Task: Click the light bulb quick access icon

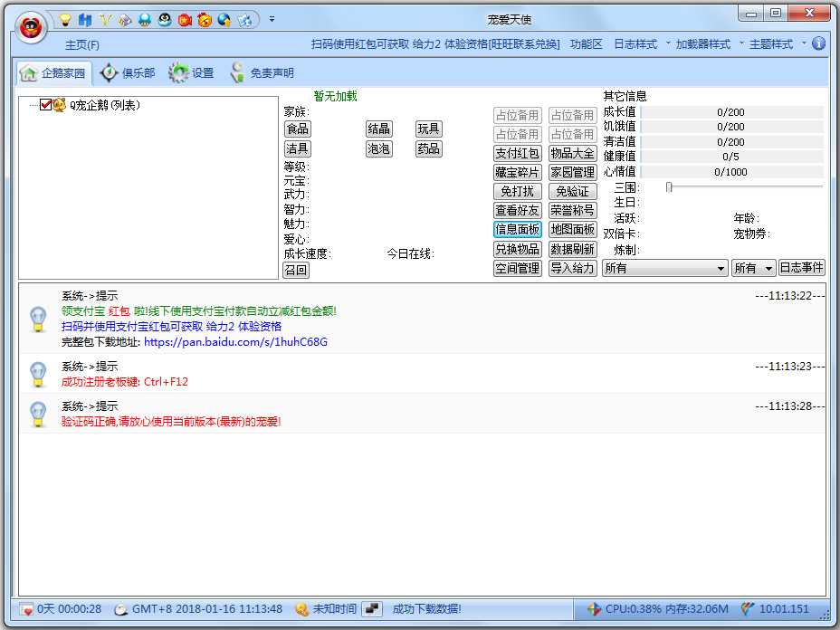Action: pos(65,20)
